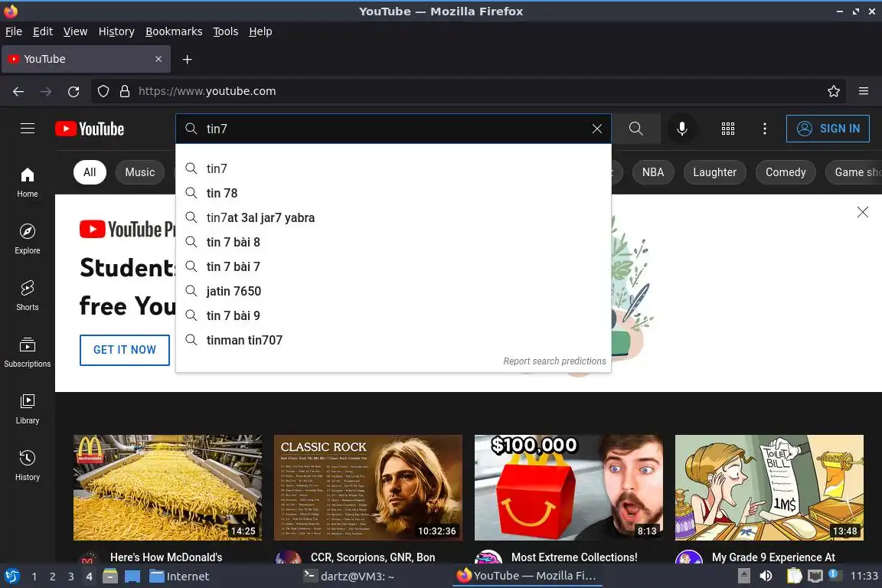The width and height of the screenshot is (882, 588).
Task: Choose the 'tin 78' suggestion
Action: [394, 193]
